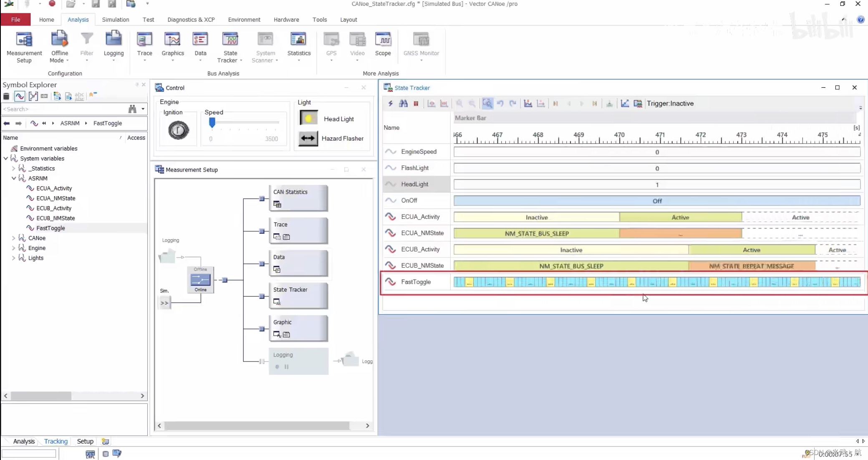The image size is (868, 460).
Task: Switch to the Simulation ribbon tab
Action: [x=115, y=20]
